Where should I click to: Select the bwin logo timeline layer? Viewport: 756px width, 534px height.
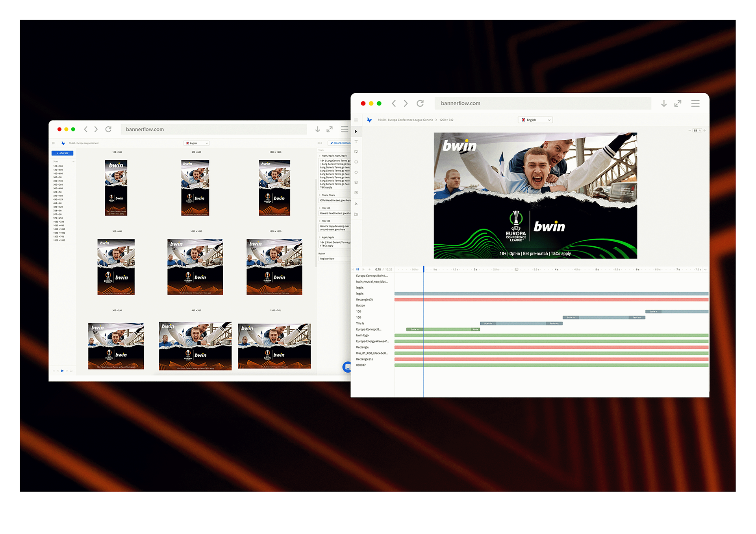363,335
